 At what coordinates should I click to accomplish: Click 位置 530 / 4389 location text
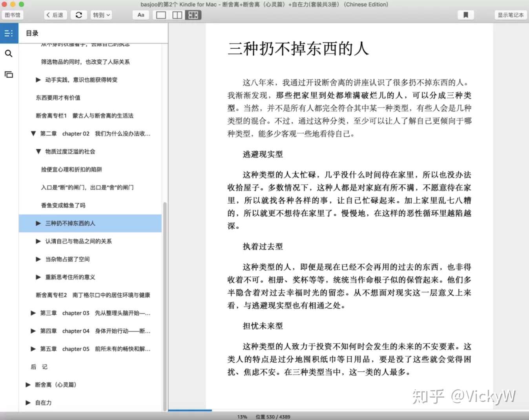273,417
